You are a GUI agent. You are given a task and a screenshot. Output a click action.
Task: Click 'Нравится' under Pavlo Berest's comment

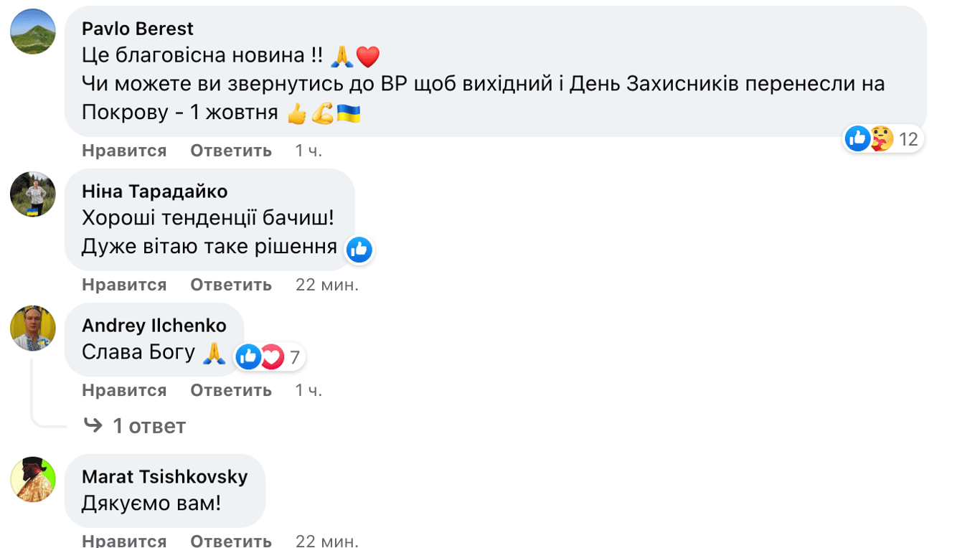click(123, 150)
